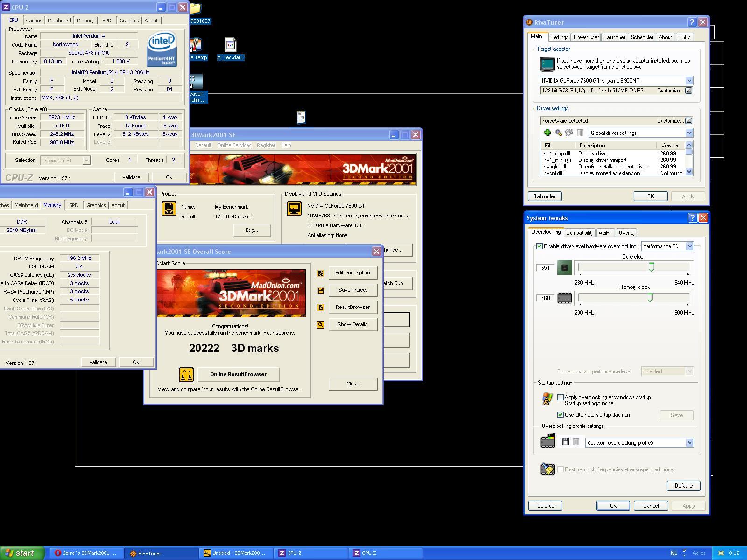Click the Online ResultBrowser abacus icon
Image resolution: width=747 pixels, height=560 pixels.
pyautogui.click(x=186, y=375)
